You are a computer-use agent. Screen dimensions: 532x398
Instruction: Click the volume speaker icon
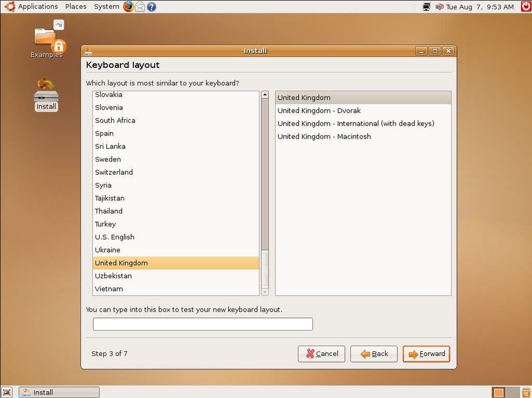pos(440,6)
